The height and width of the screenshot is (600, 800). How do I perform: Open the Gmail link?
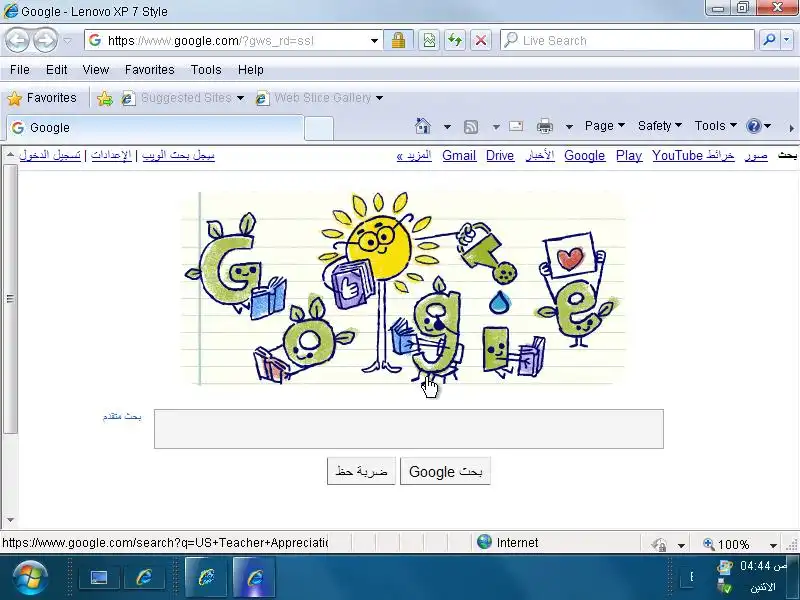(459, 156)
